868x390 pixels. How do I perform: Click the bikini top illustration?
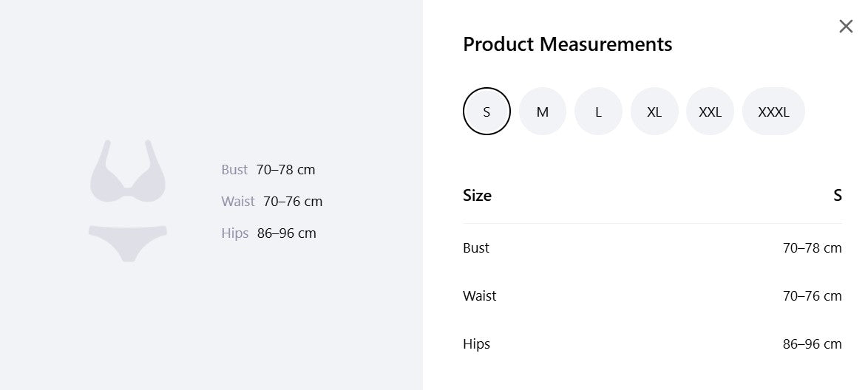(128, 171)
